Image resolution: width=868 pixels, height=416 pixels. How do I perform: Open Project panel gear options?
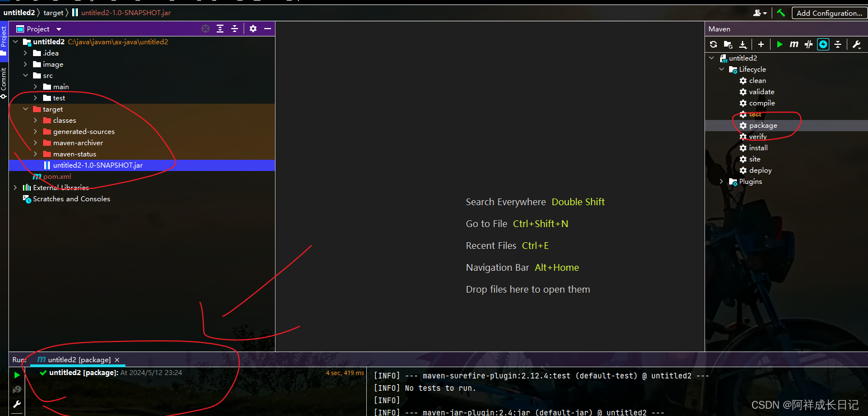click(x=253, y=29)
